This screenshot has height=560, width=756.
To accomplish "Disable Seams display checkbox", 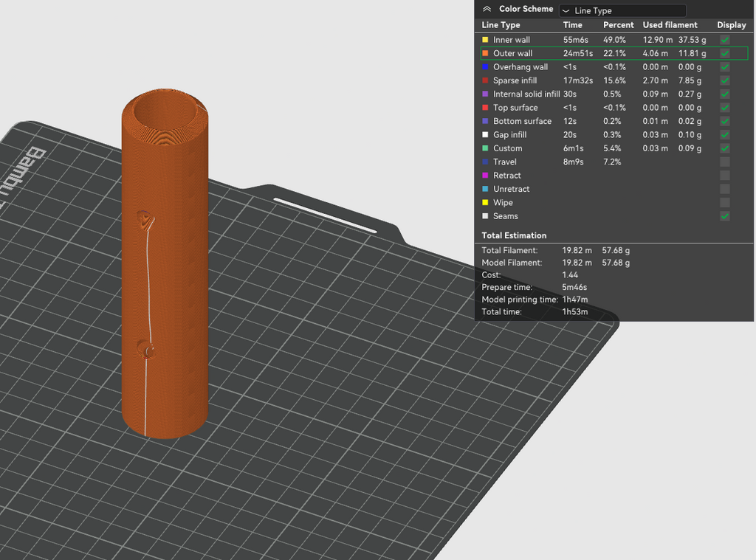I will 725,216.
